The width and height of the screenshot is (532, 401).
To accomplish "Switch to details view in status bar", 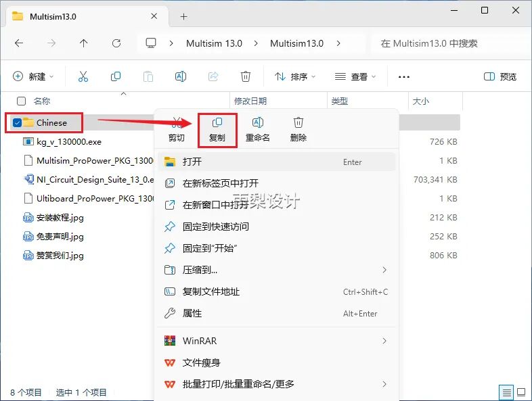I will click(x=506, y=393).
